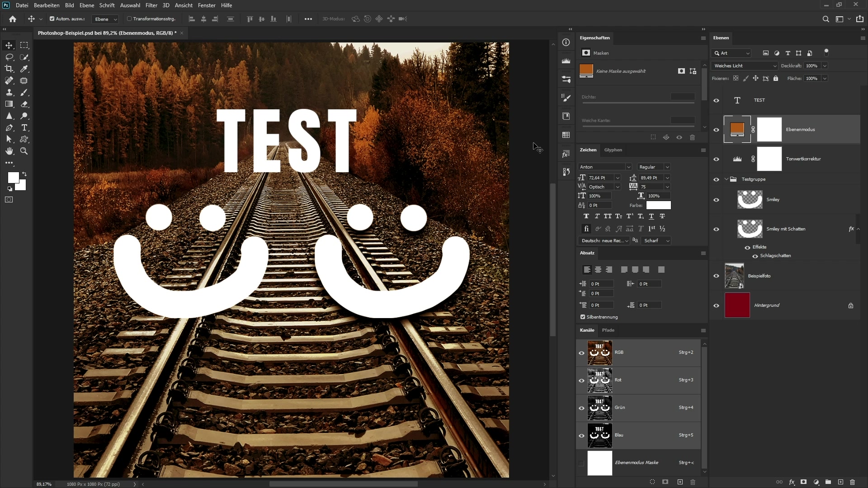Switch to the Pfade tab
868x488 pixels.
(x=608, y=330)
